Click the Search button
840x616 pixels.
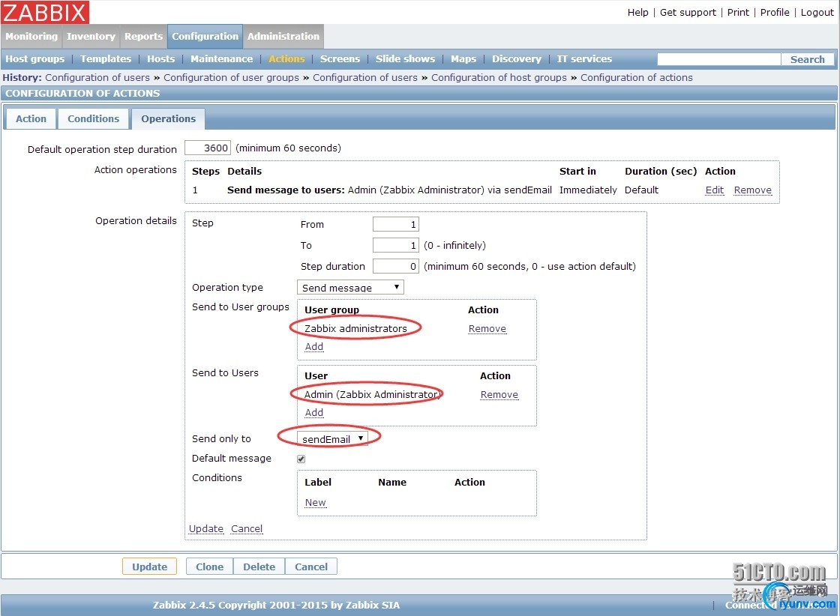click(x=807, y=59)
